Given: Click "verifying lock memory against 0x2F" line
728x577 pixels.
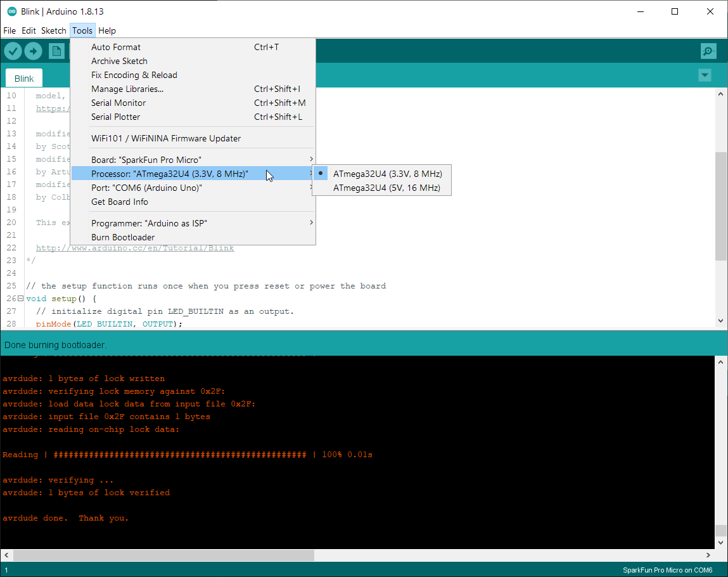Looking at the screenshot, I should (114, 391).
